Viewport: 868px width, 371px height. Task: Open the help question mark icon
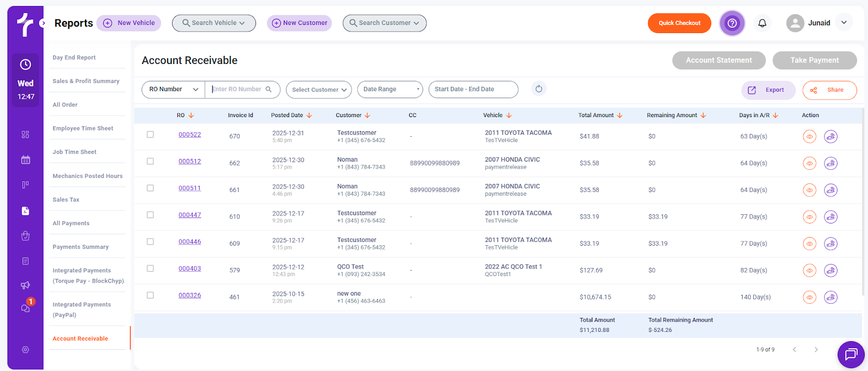tap(732, 23)
